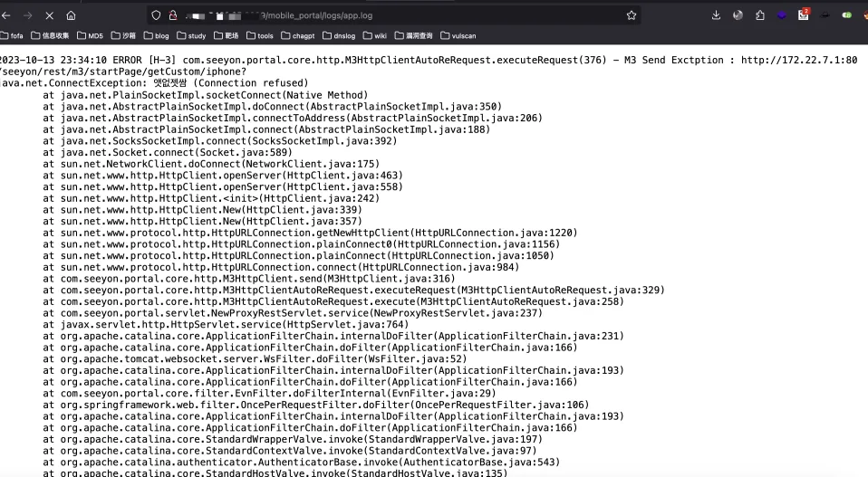The width and height of the screenshot is (868, 477).
Task: Open tracking protection shield info
Action: pos(156,15)
